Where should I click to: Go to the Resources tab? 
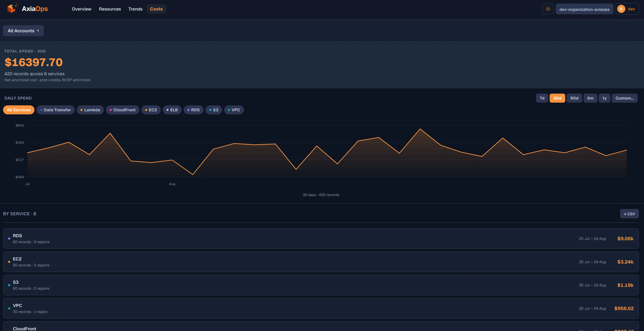click(110, 9)
